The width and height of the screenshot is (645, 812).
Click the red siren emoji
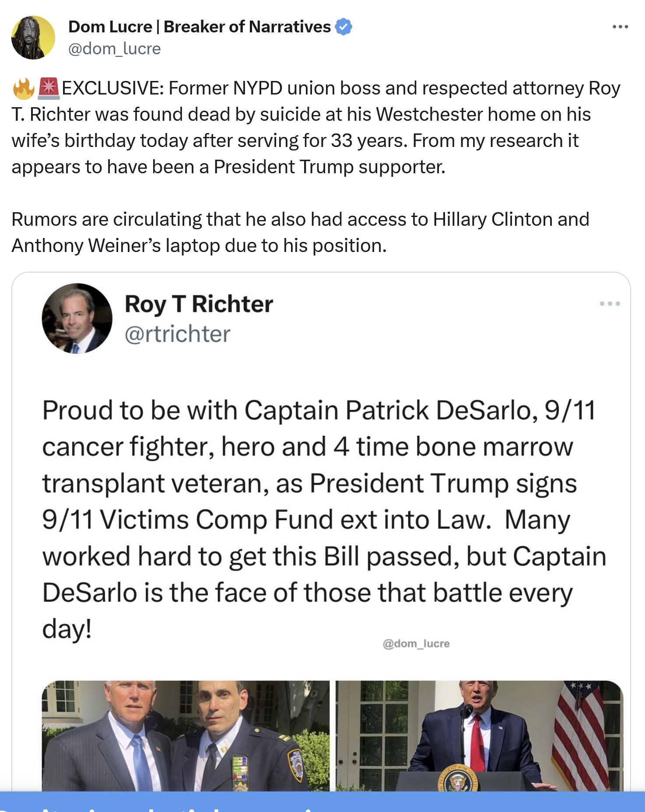point(48,88)
